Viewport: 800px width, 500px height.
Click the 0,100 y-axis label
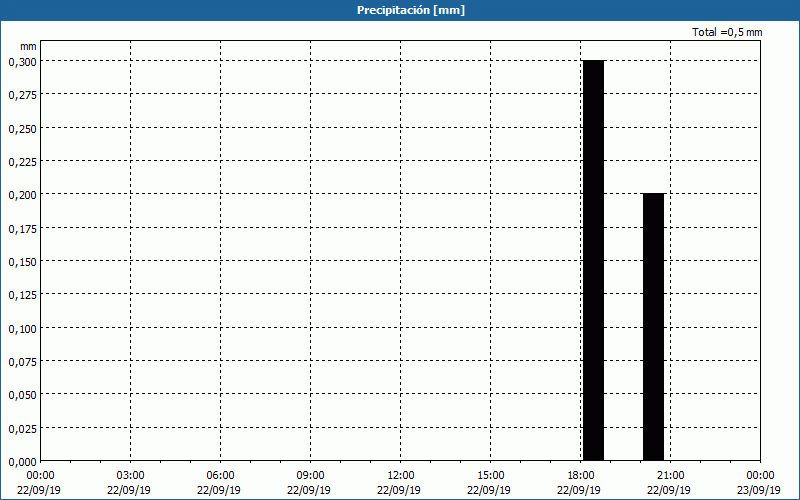pyautogui.click(x=22, y=329)
